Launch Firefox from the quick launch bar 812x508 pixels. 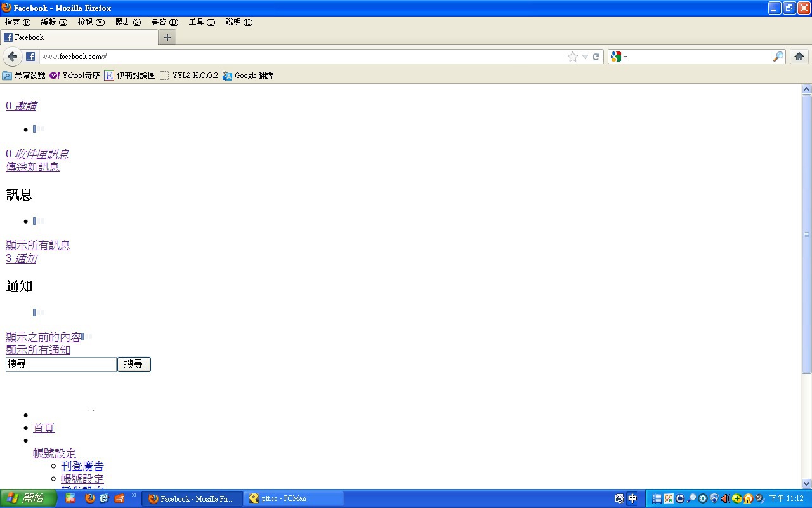tap(89, 498)
